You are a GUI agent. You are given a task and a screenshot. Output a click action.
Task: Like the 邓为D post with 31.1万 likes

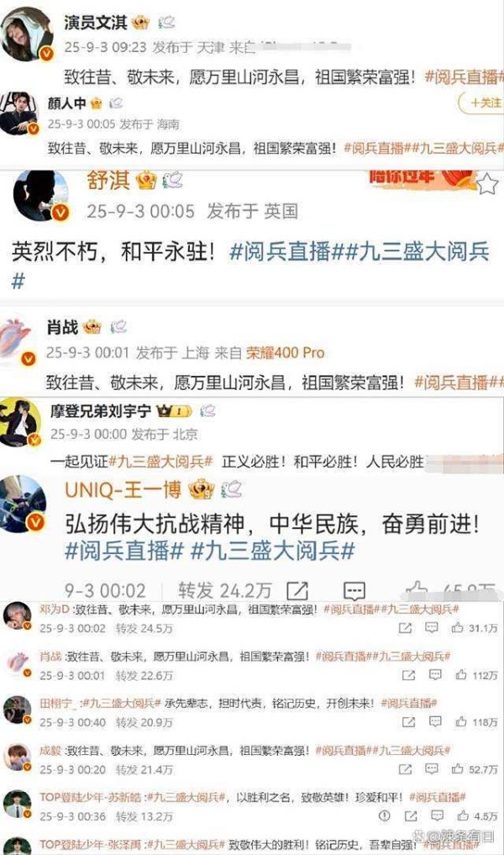[x=458, y=628]
